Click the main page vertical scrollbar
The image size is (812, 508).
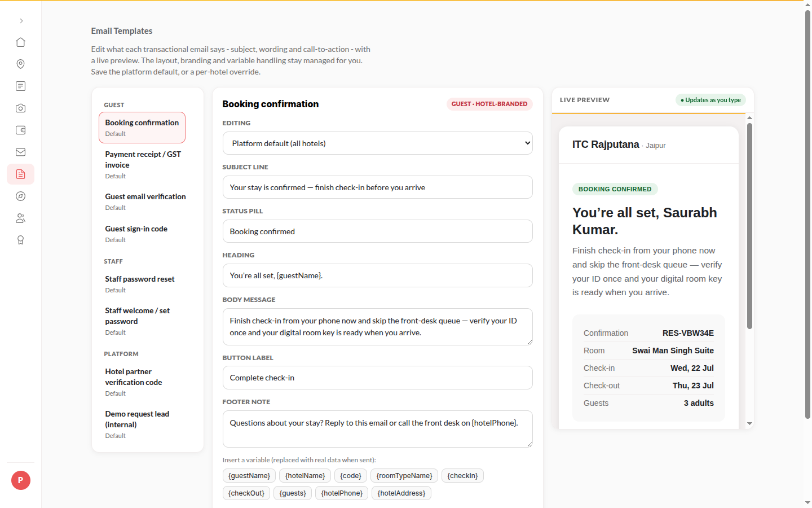click(x=807, y=214)
